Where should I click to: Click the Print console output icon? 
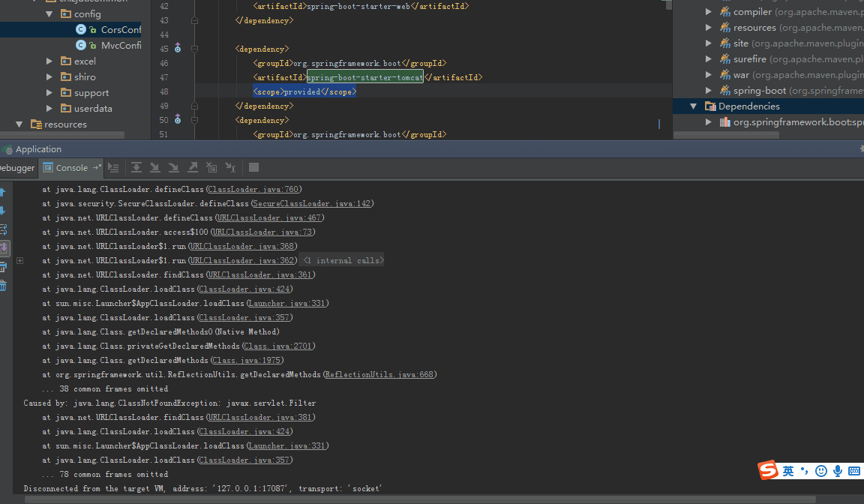click(x=3, y=267)
